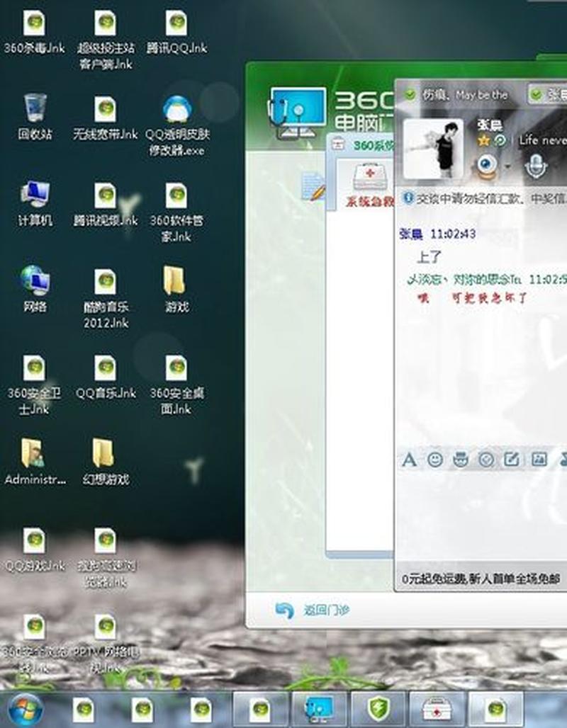Screen dimensions: 567x728
Task: Open magic emoticons icon in QQ chat toolbar
Action: coord(461,460)
